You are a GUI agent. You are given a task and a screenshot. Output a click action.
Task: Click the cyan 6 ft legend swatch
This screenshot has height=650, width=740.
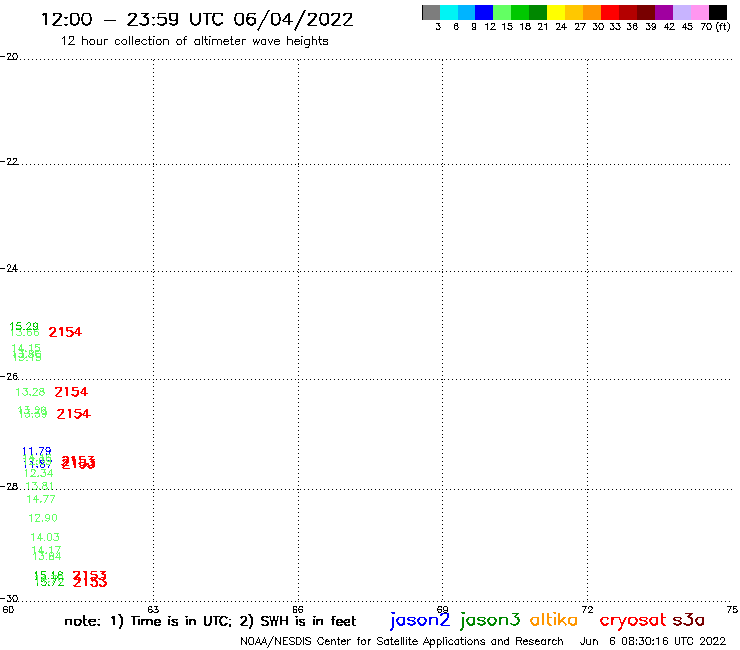point(449,12)
